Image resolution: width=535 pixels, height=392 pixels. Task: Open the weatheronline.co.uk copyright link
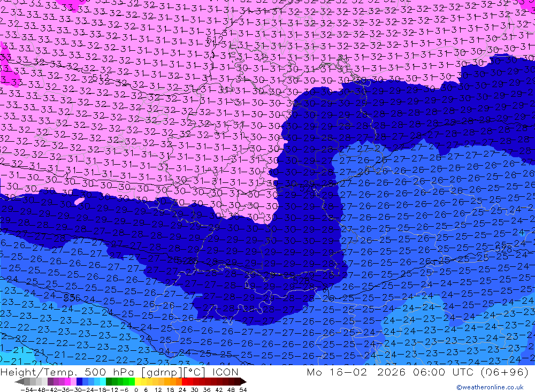[490, 387]
